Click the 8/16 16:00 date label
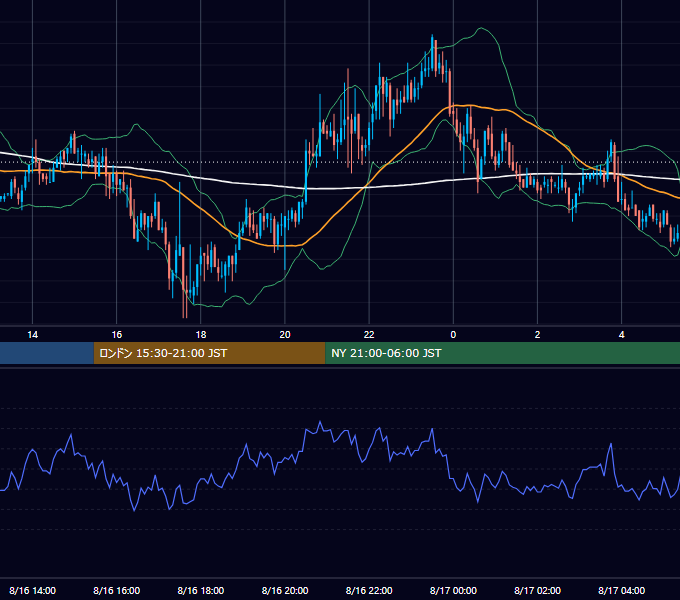Viewport: 680px width, 600px height. click(117, 590)
